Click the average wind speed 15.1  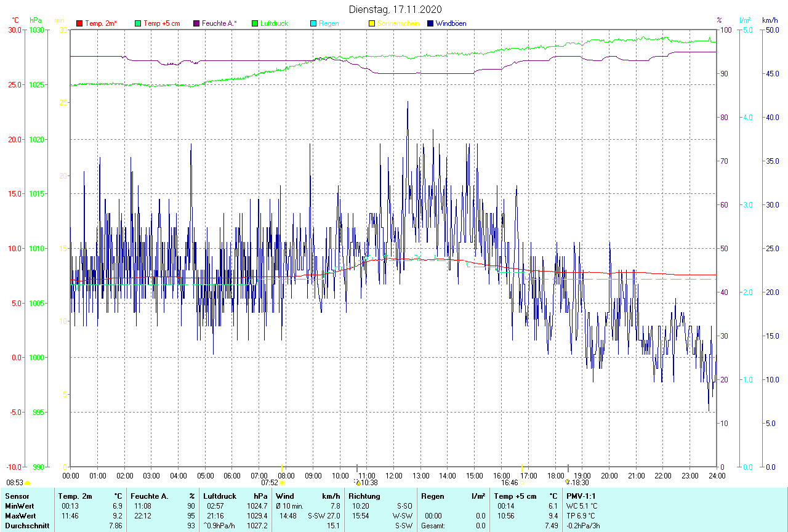(333, 526)
